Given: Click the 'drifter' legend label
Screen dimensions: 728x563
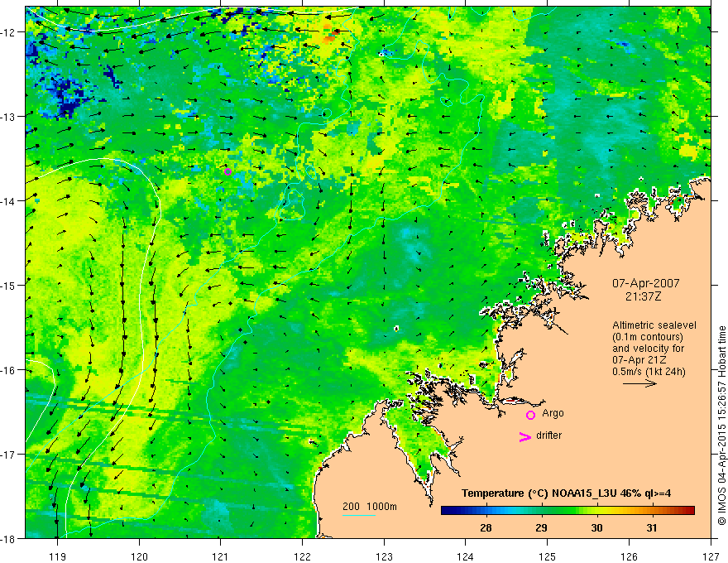Looking at the screenshot, I should coord(548,435).
